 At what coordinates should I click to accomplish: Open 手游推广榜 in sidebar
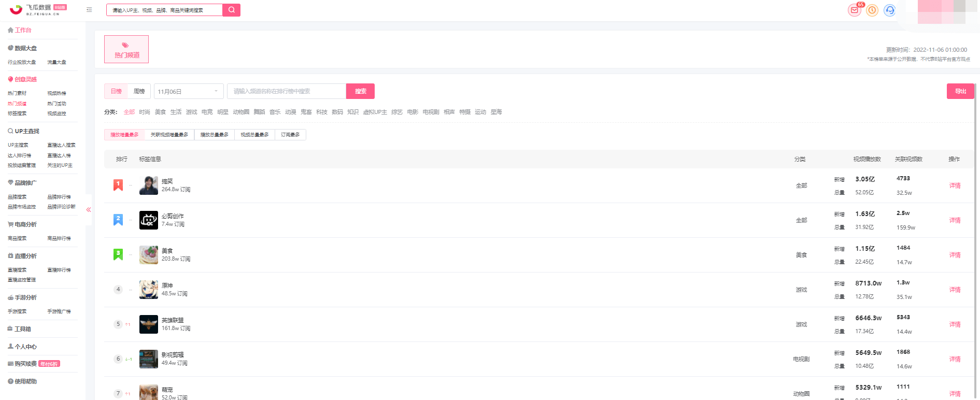tap(59, 311)
